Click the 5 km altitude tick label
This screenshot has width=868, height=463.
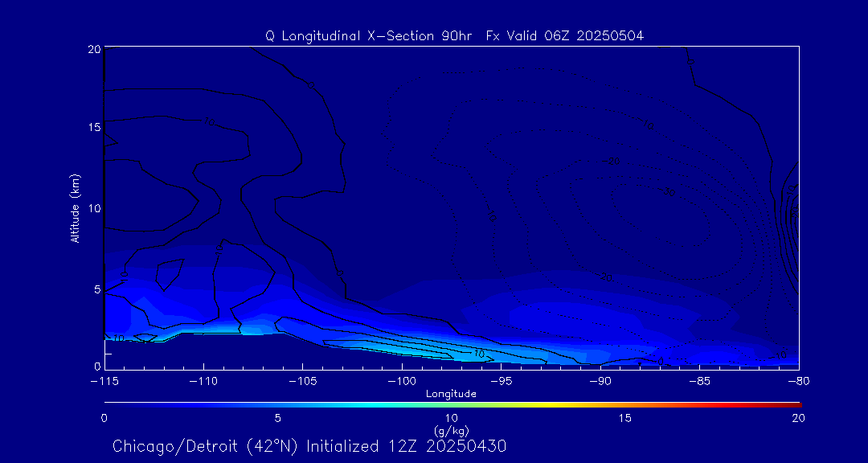(x=95, y=289)
